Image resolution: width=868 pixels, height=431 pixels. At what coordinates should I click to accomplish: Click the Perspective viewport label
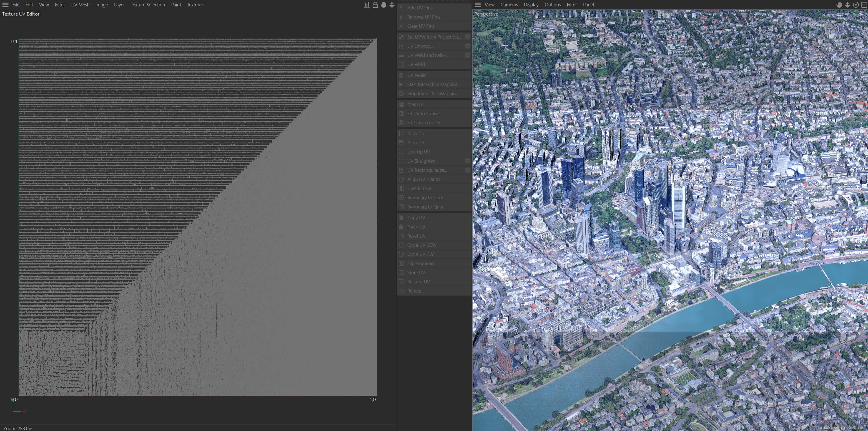(x=486, y=14)
